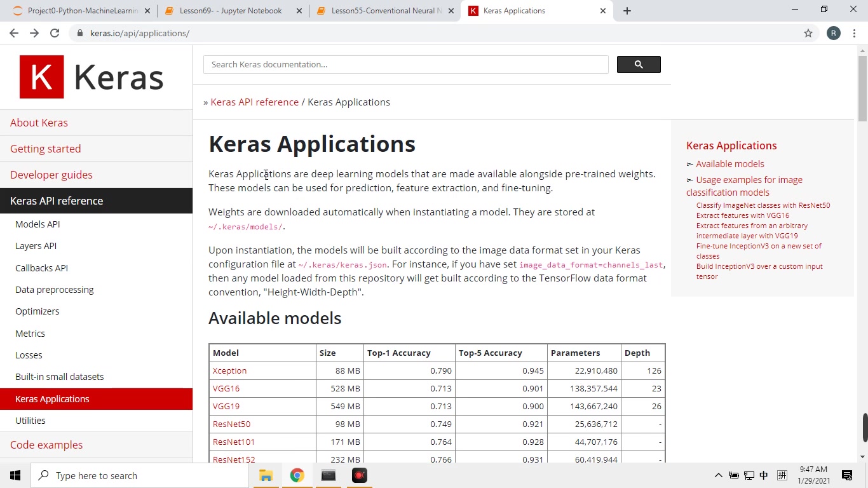
Task: Bookmark this page with star icon
Action: (x=808, y=33)
